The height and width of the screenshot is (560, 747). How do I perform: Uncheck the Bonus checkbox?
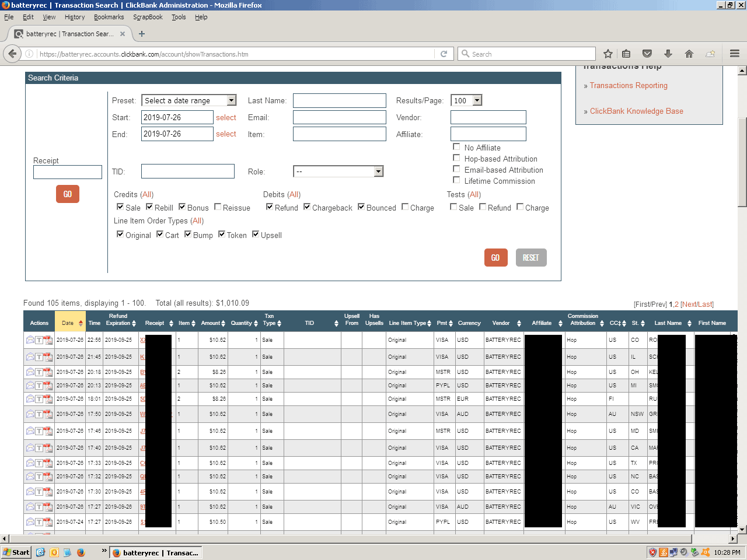[182, 206]
